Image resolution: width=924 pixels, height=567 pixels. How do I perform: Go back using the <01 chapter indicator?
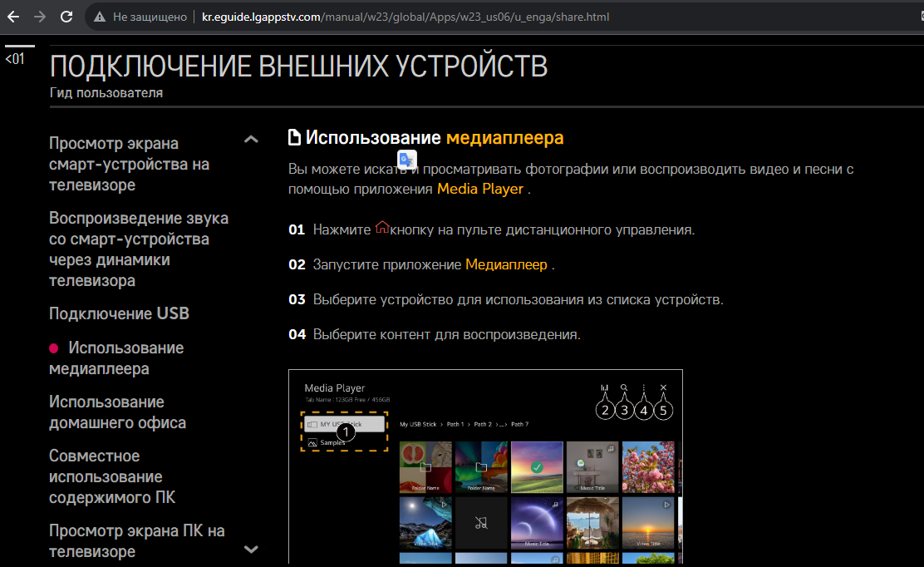tap(15, 59)
